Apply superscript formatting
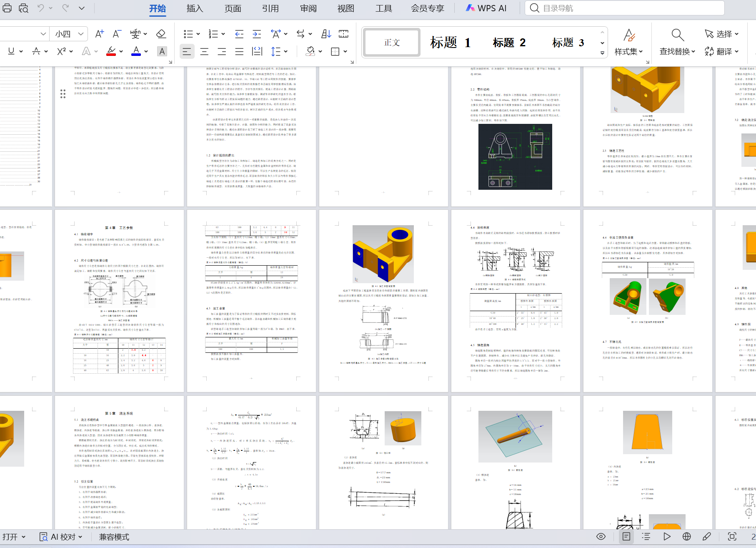 pyautogui.click(x=62, y=51)
